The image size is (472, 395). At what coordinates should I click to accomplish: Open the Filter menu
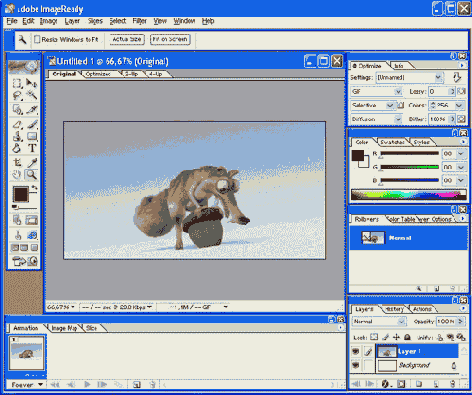point(139,21)
